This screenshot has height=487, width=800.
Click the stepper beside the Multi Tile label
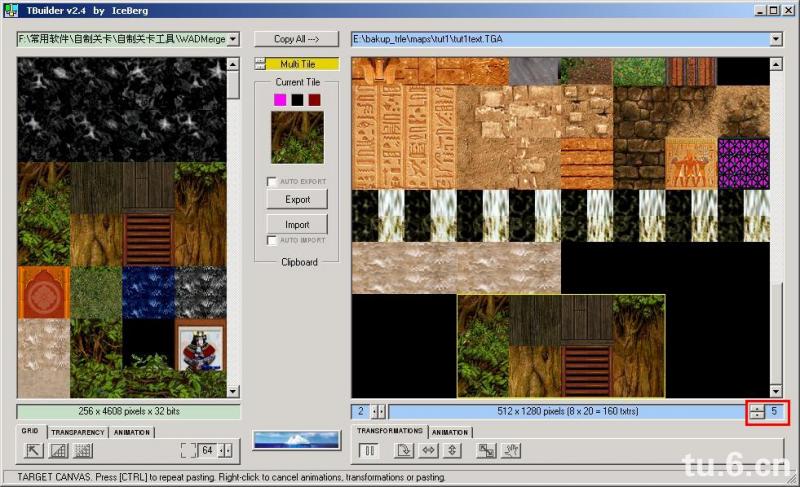point(259,64)
